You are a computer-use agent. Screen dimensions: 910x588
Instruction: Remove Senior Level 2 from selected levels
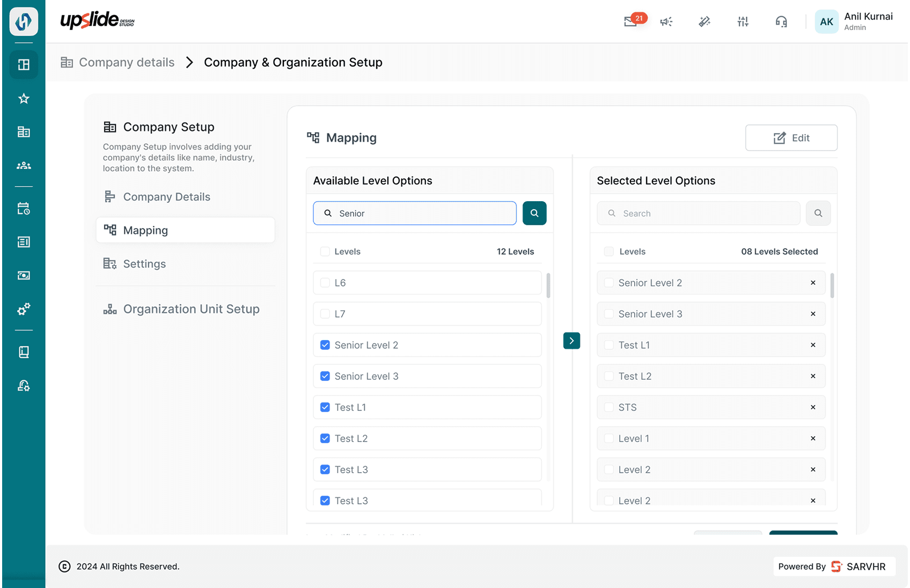point(813,283)
